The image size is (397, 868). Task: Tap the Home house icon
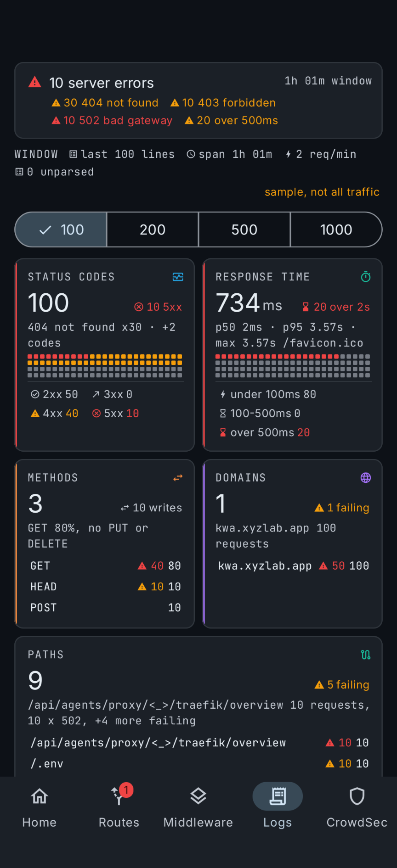tap(40, 796)
